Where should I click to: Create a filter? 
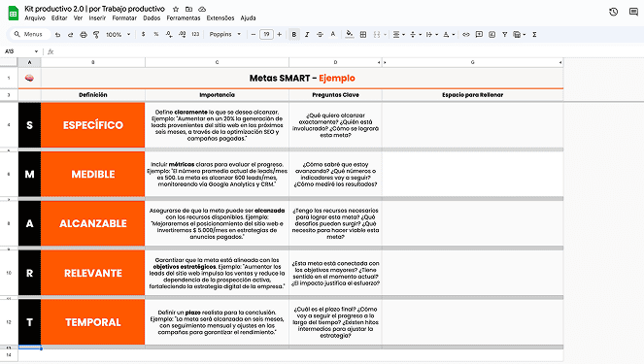[x=505, y=35]
